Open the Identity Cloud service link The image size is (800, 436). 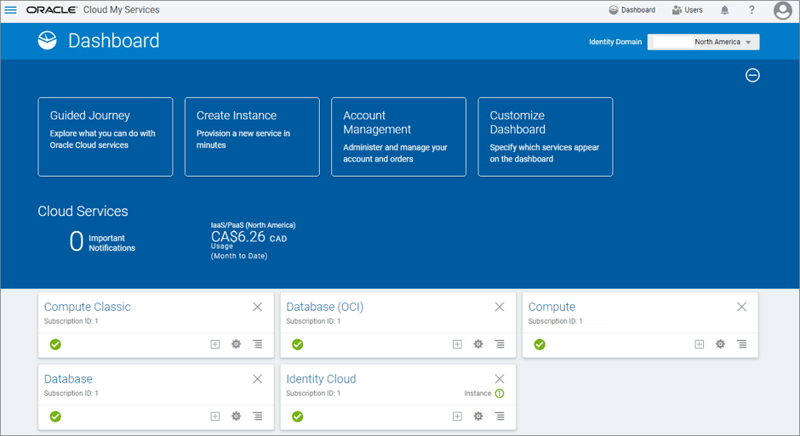click(x=321, y=379)
